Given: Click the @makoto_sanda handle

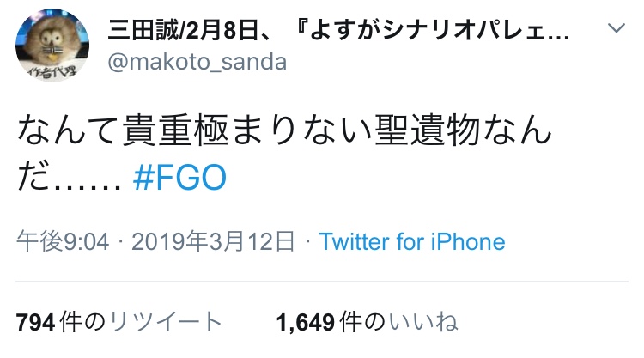Looking at the screenshot, I should click(x=197, y=63).
